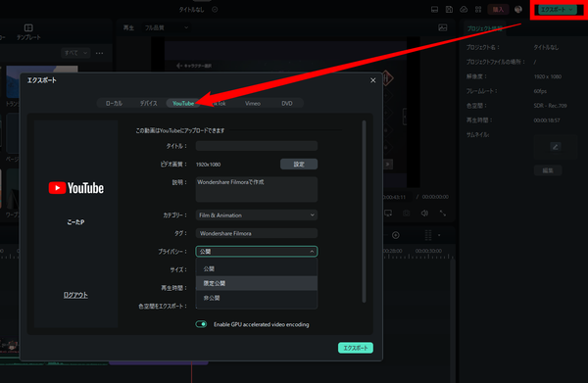The width and height of the screenshot is (588, 383).
Task: Click the 設定 button next to video quality
Action: coord(299,165)
